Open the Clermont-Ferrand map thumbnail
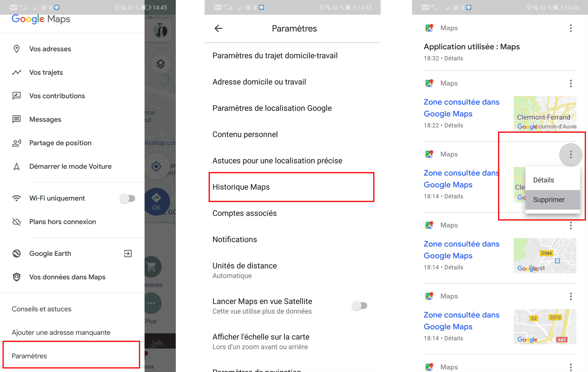 [x=545, y=113]
